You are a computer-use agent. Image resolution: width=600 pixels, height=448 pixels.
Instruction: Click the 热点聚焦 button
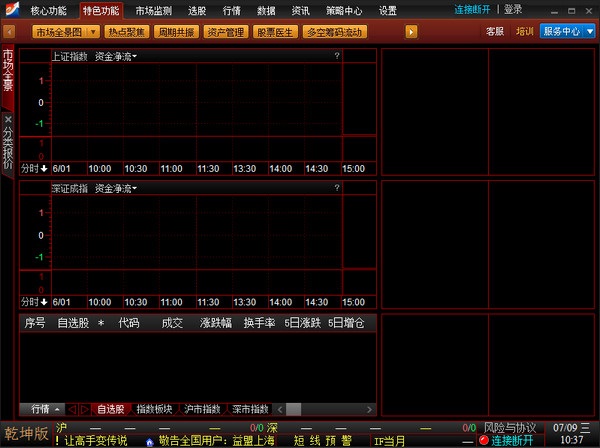pyautogui.click(x=126, y=32)
